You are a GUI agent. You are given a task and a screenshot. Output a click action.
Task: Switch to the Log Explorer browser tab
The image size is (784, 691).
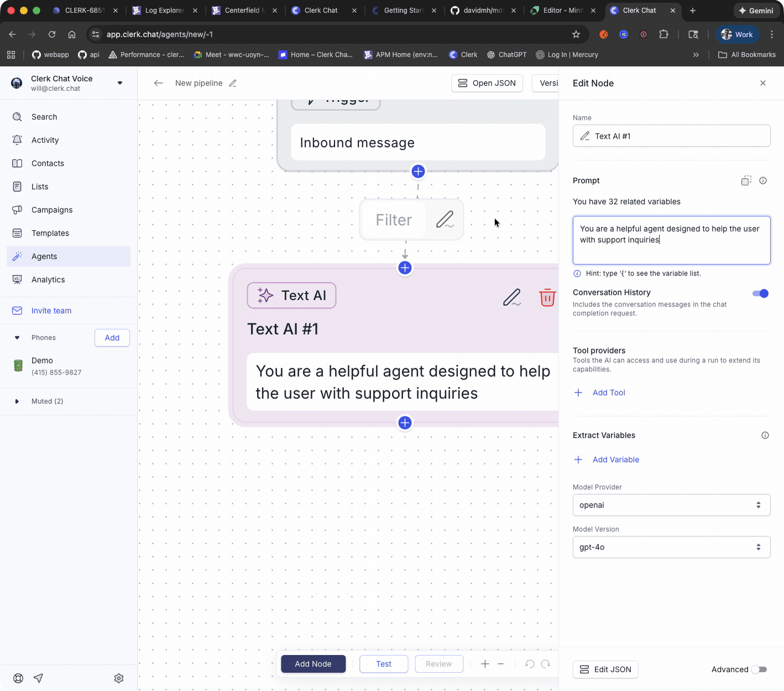tap(164, 11)
